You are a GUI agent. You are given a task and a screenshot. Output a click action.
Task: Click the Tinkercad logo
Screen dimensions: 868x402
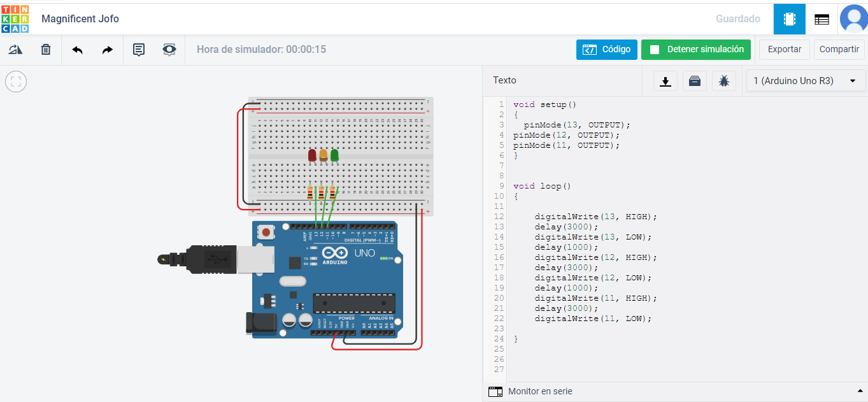coord(15,18)
